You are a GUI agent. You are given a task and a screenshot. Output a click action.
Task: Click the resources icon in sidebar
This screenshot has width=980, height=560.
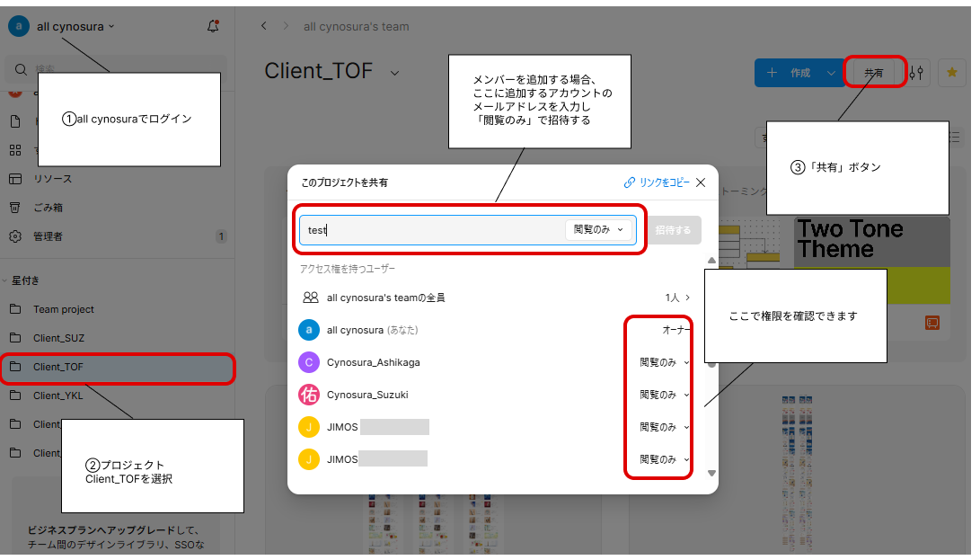[15, 179]
